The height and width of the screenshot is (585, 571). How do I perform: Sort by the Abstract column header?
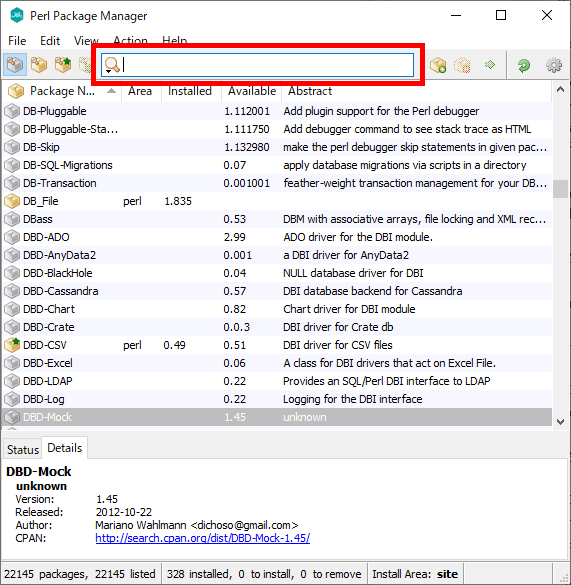(x=416, y=91)
